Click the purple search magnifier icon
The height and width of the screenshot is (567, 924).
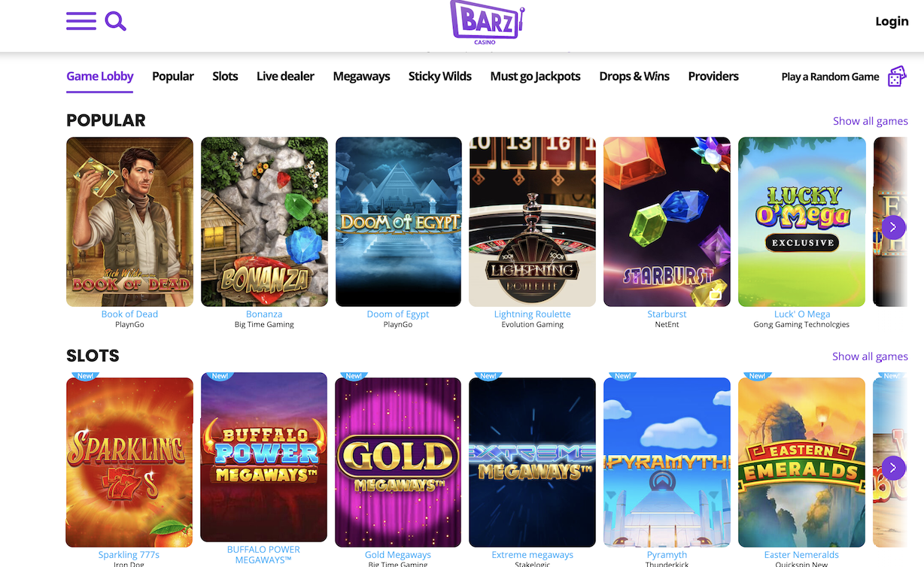click(115, 21)
